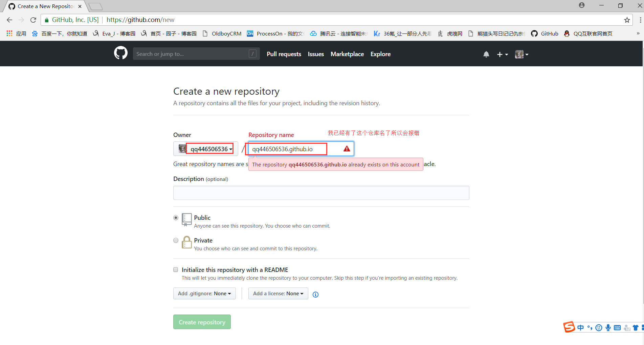Open the GitHub bookmark
This screenshot has height=345, width=644.
(x=545, y=33)
